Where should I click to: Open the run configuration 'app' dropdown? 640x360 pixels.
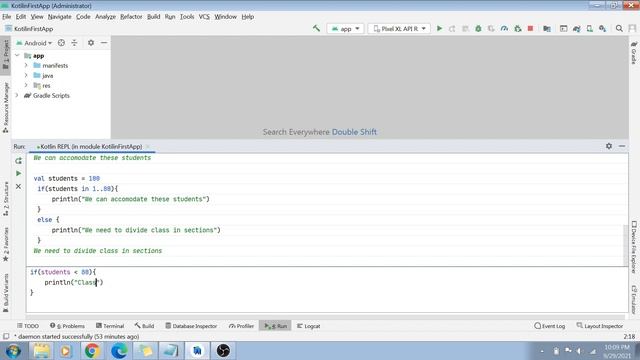coord(345,29)
